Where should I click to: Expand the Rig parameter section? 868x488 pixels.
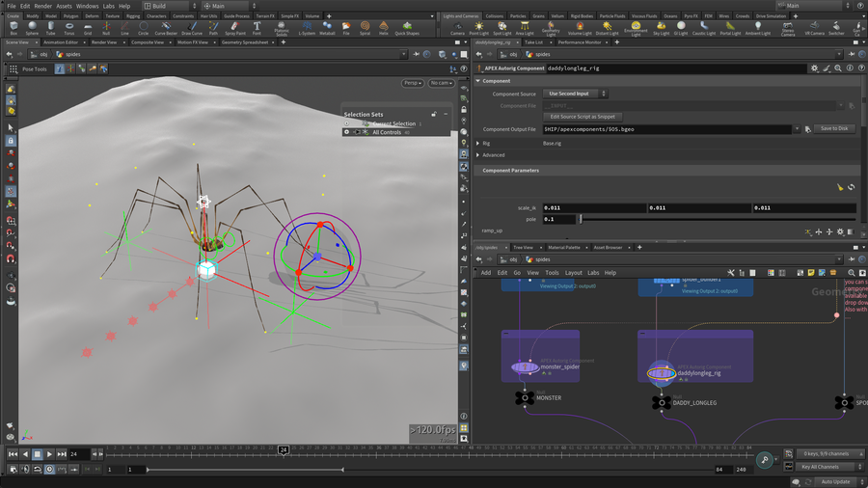point(478,143)
